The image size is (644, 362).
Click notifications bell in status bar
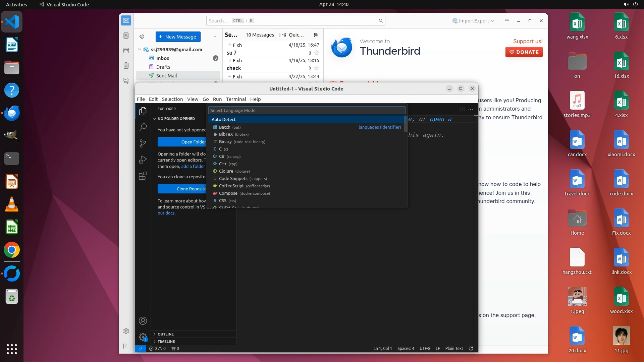click(x=471, y=349)
